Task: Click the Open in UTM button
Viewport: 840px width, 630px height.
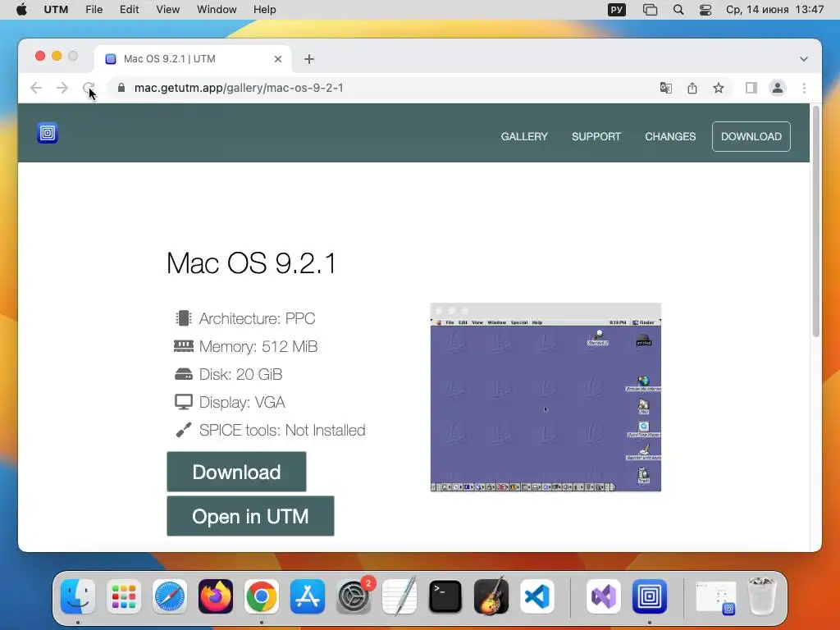Action: [250, 517]
